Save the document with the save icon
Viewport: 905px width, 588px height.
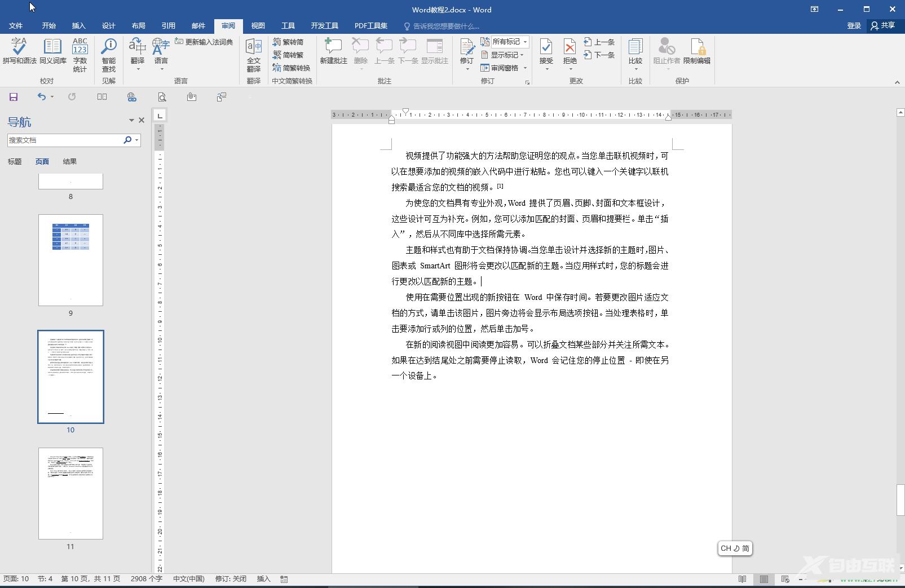tap(14, 97)
